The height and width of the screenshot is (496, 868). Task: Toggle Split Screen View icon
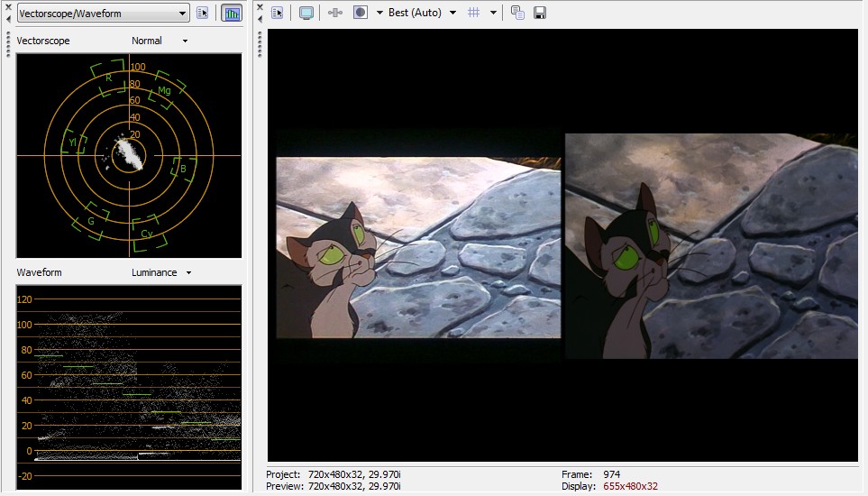(361, 13)
